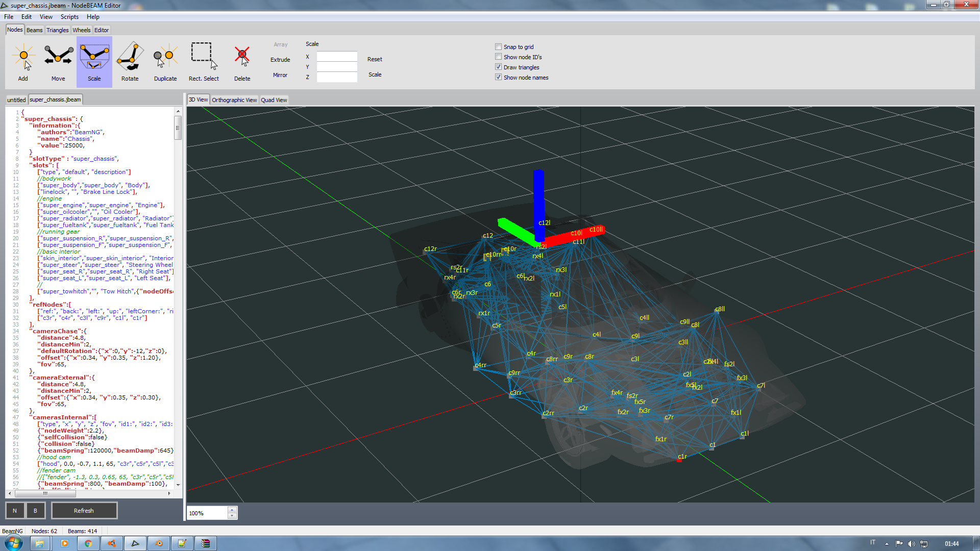Select the Add node tool
This screenshot has height=551, width=980.
click(23, 62)
